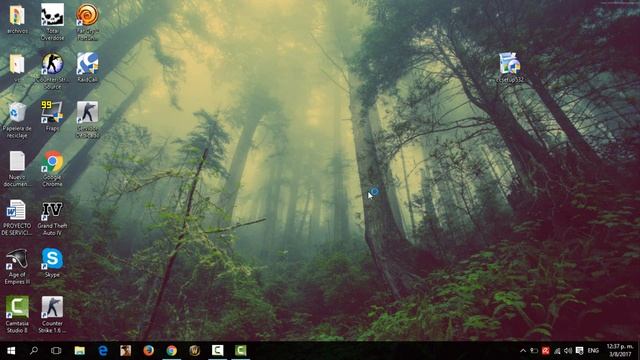Select the Papelera de reciclaje icon
The width and height of the screenshot is (640, 360).
point(17,119)
